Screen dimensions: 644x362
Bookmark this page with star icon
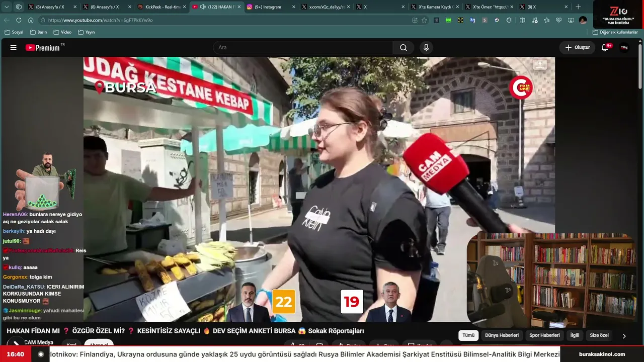[x=424, y=20]
